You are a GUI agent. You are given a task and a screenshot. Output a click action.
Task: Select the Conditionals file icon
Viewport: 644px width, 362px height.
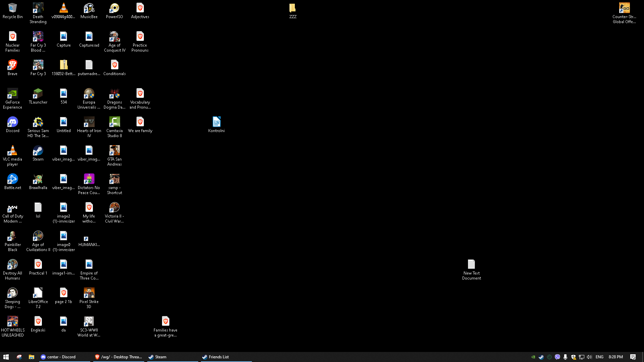click(x=114, y=68)
